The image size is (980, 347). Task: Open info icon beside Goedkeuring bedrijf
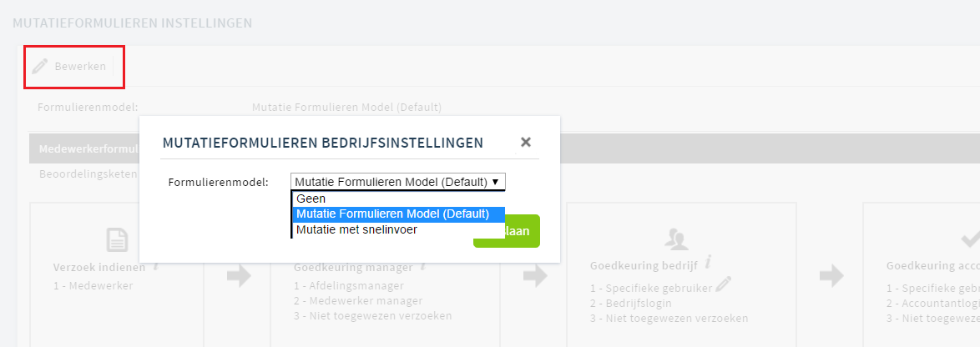(708, 263)
